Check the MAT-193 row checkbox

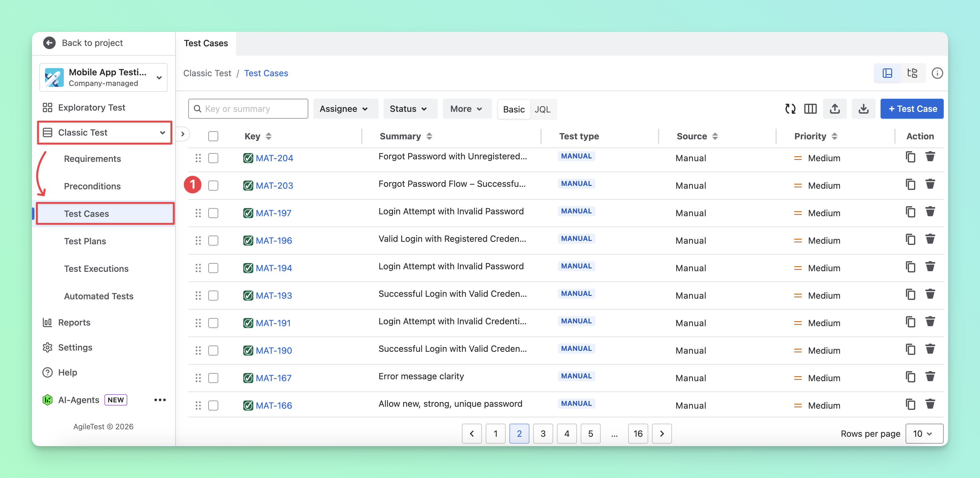click(213, 295)
